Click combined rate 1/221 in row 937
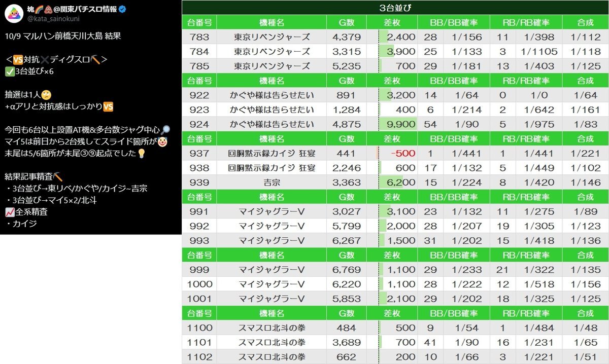The image size is (609, 364). pos(585,154)
